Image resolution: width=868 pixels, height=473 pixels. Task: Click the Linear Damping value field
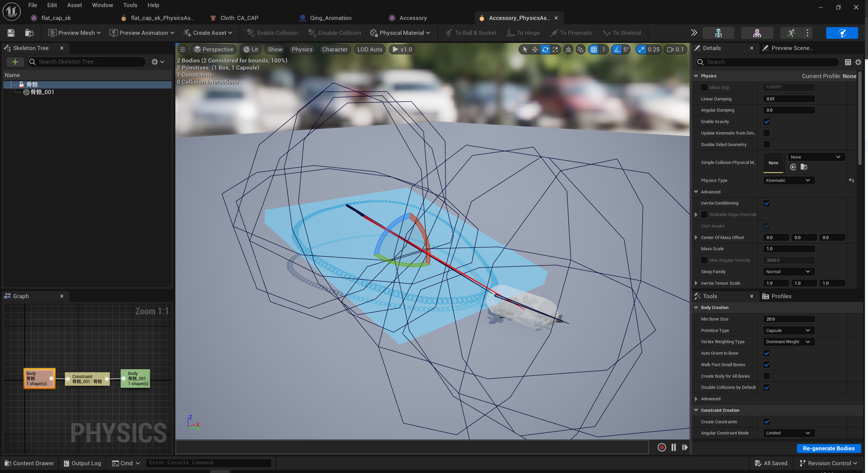[789, 99]
